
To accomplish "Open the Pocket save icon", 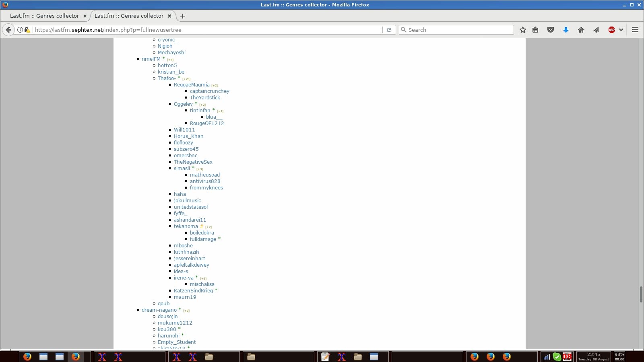I will tap(551, 30).
